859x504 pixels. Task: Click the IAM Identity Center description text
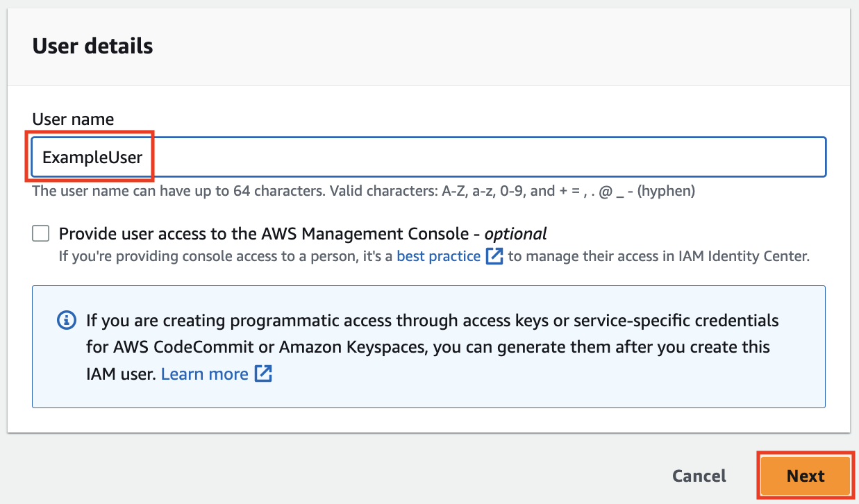click(x=434, y=256)
